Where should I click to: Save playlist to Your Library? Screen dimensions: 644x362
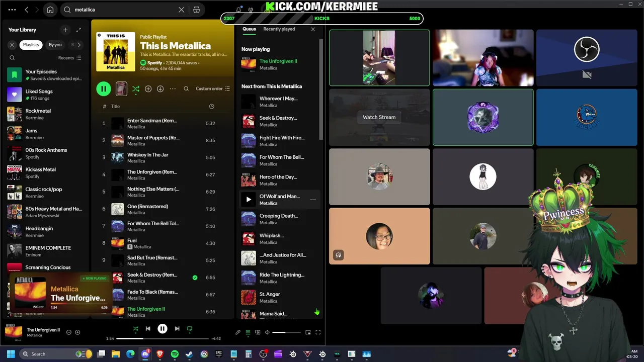[148, 88]
